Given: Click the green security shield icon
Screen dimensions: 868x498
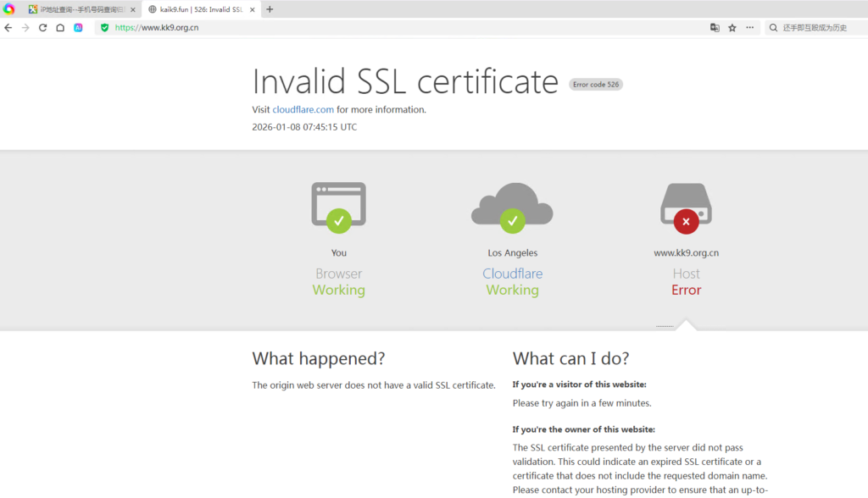Looking at the screenshot, I should 105,28.
